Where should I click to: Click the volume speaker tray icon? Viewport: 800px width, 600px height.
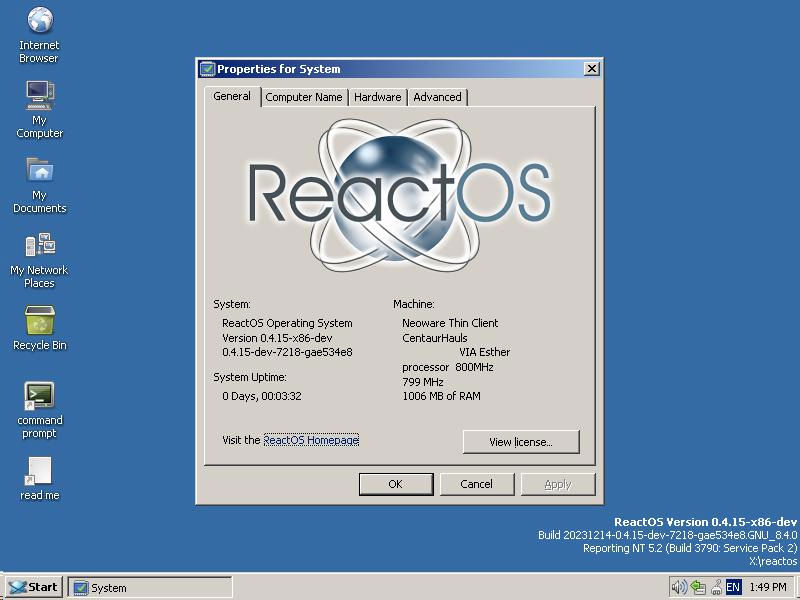(679, 587)
